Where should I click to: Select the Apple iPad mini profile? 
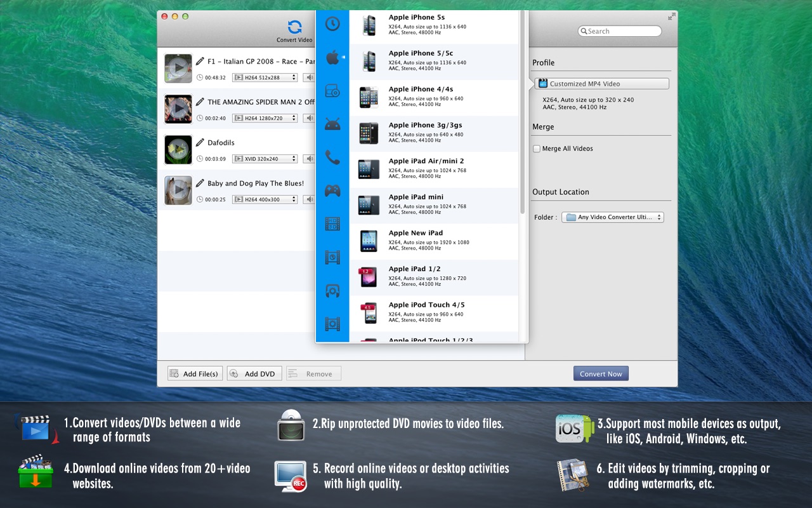point(434,205)
